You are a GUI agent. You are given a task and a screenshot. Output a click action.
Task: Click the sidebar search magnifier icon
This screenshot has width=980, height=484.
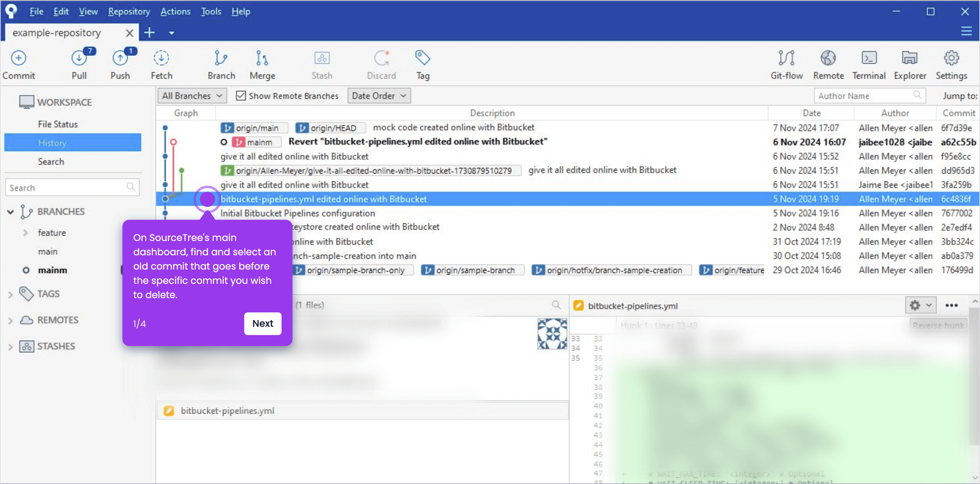coord(130,187)
